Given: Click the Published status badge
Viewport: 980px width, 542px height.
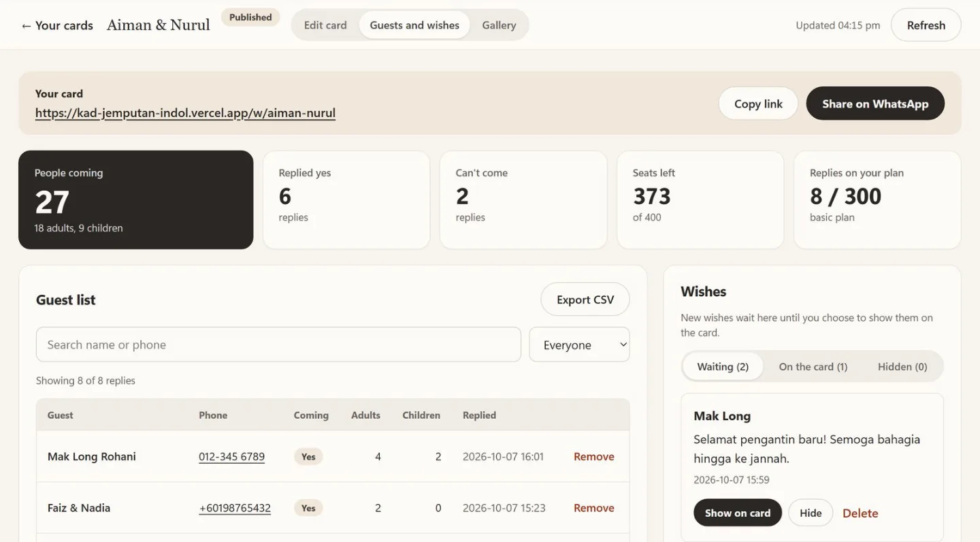Looking at the screenshot, I should [250, 17].
